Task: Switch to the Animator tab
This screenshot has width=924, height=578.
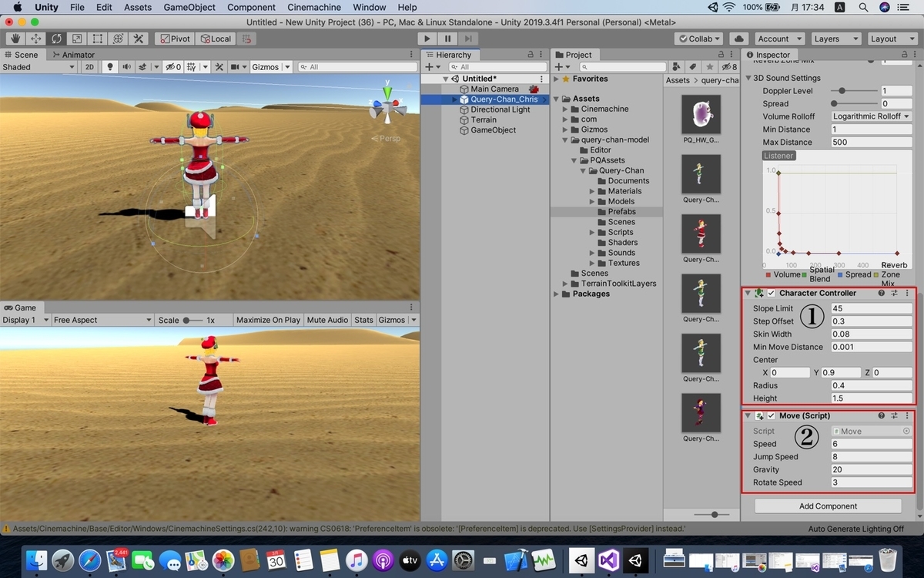Action: [73, 55]
